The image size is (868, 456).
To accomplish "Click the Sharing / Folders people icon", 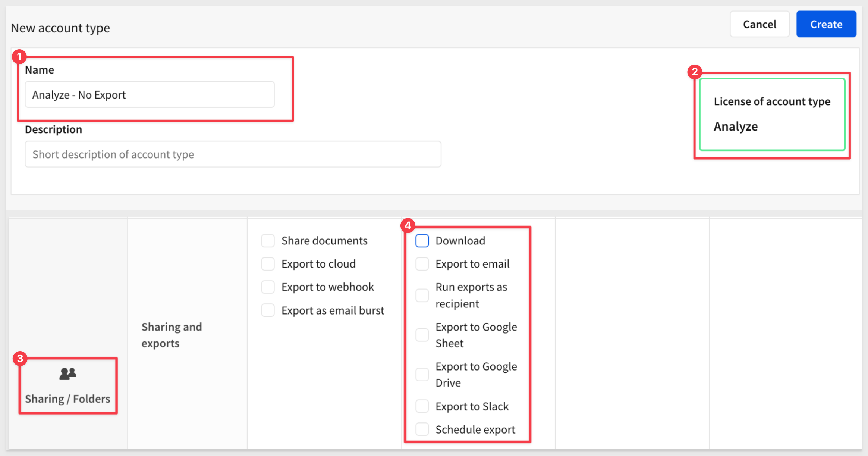I will [x=68, y=374].
